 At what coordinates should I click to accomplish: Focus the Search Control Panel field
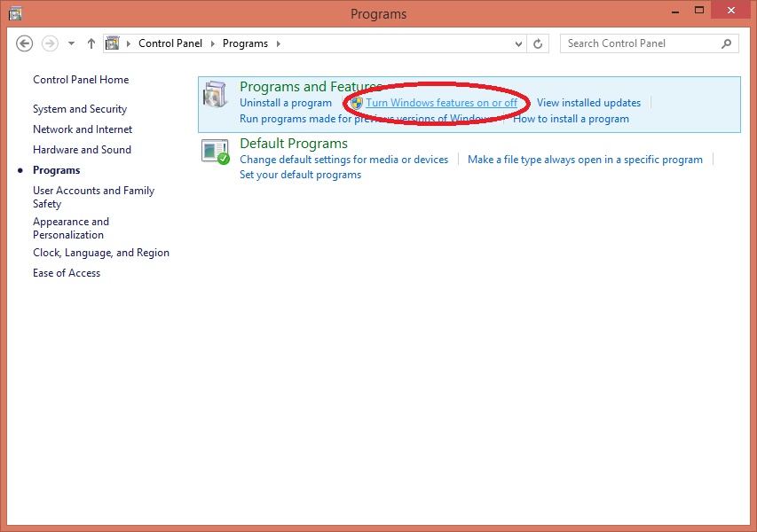tap(649, 43)
